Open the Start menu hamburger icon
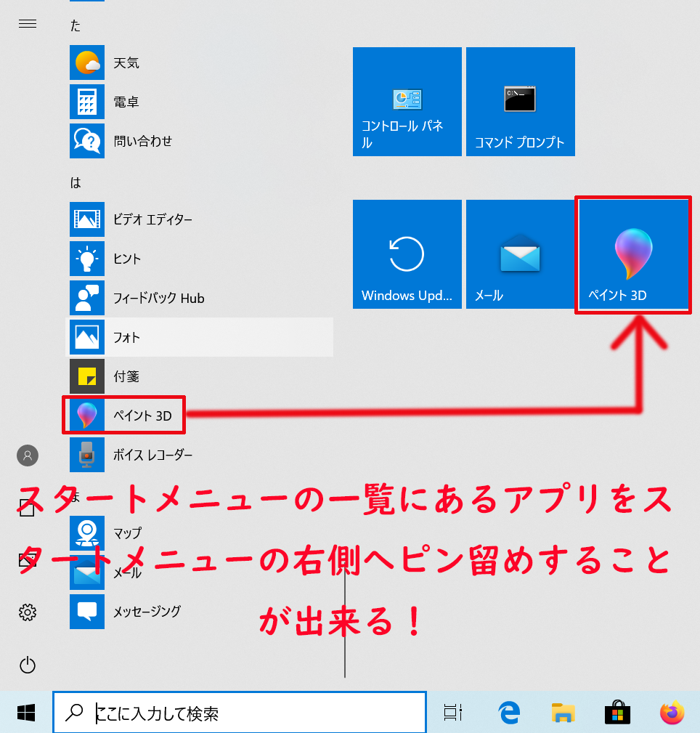 28,24
